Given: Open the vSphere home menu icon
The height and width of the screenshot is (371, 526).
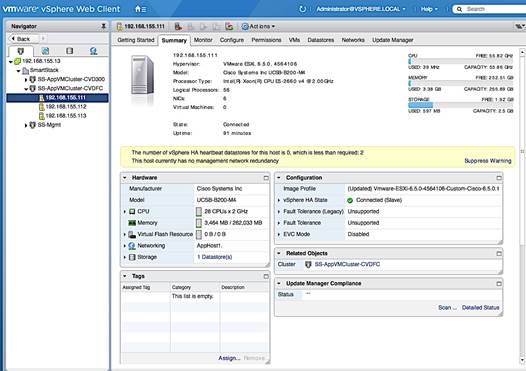Looking at the screenshot, I should (x=140, y=9).
